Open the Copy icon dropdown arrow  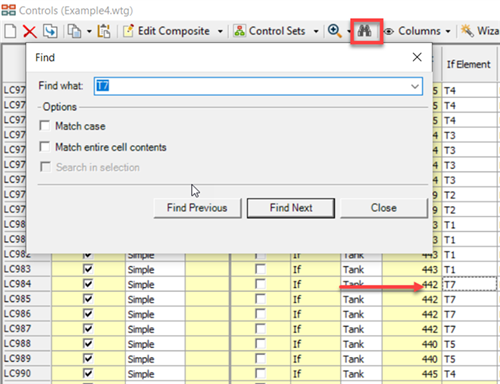point(89,32)
